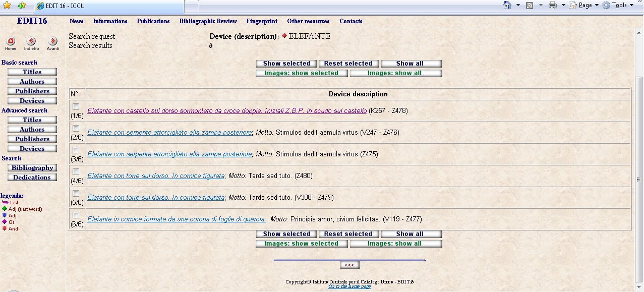Click the vertical scrollbar thumb

[639, 179]
